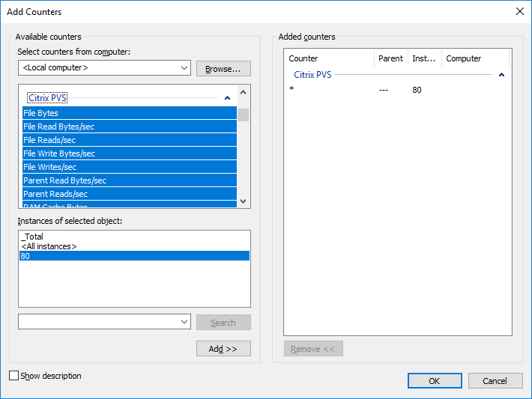Click the Add >> button

point(223,349)
